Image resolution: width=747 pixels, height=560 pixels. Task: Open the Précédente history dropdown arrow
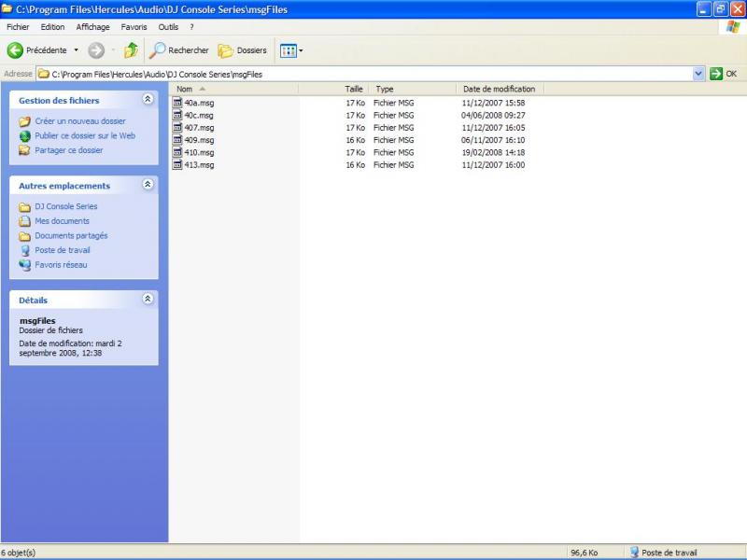(x=77, y=50)
